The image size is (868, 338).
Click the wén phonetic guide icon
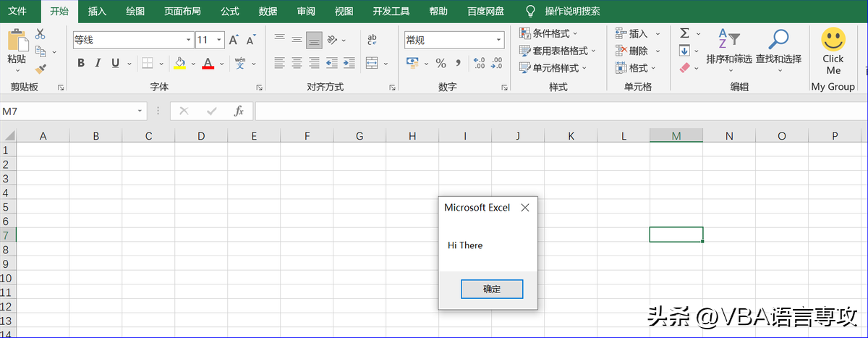point(240,63)
